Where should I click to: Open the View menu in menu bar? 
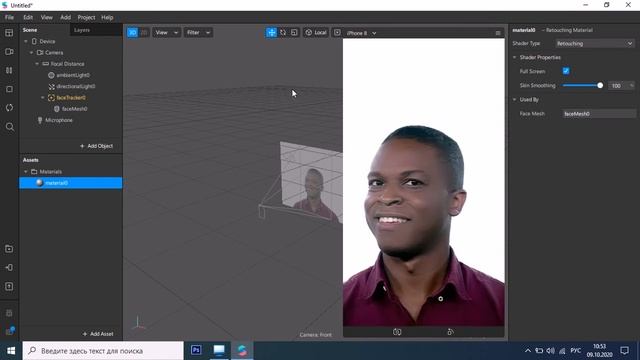(x=47, y=18)
